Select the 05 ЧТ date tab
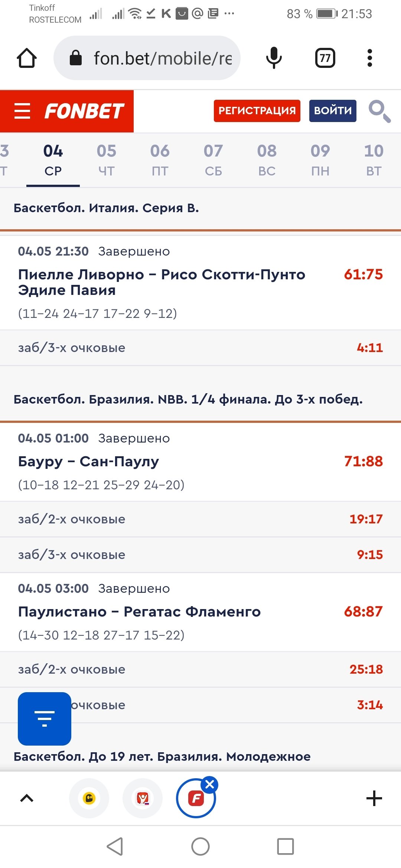The image size is (401, 868). pyautogui.click(x=107, y=160)
